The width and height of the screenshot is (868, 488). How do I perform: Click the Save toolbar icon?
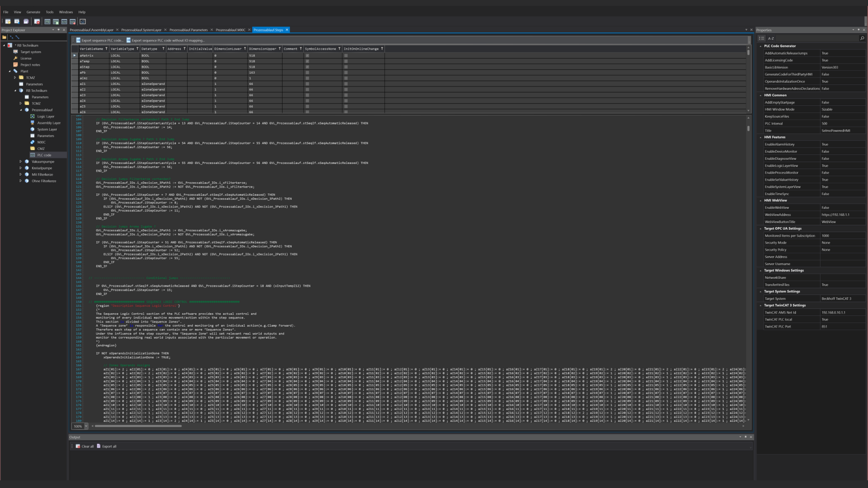tap(26, 21)
